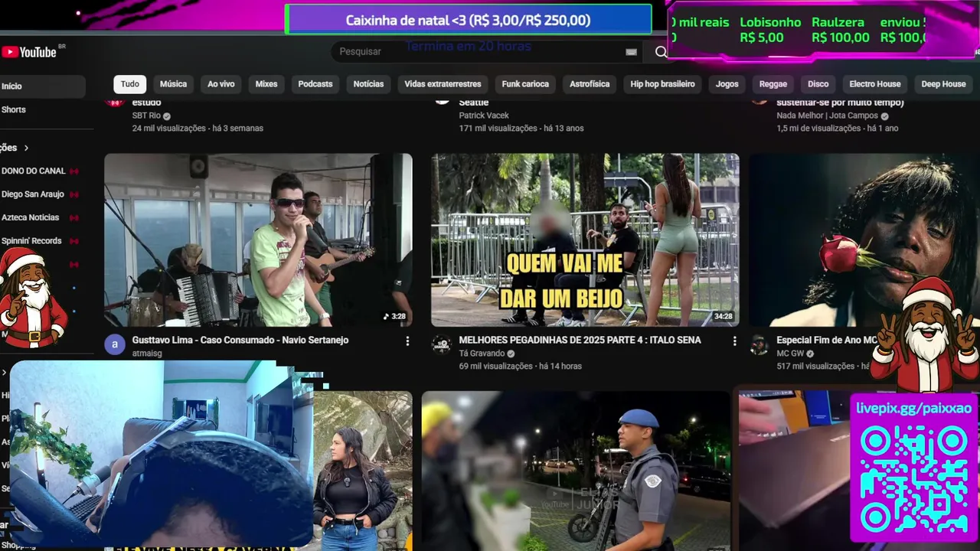Screen dimensions: 980x551
Task: Select the '171 mil visualizações · há 13 anos' text
Action: click(x=521, y=129)
